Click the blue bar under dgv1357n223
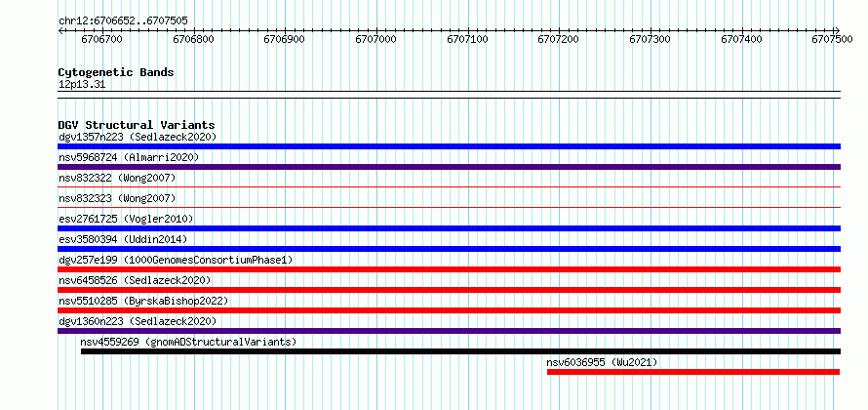 click(x=449, y=146)
